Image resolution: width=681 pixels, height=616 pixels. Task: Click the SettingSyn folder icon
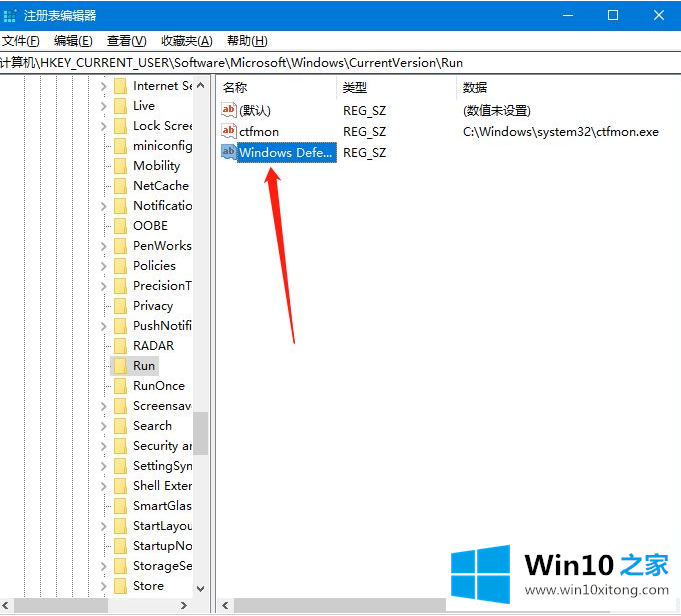pyautogui.click(x=120, y=466)
